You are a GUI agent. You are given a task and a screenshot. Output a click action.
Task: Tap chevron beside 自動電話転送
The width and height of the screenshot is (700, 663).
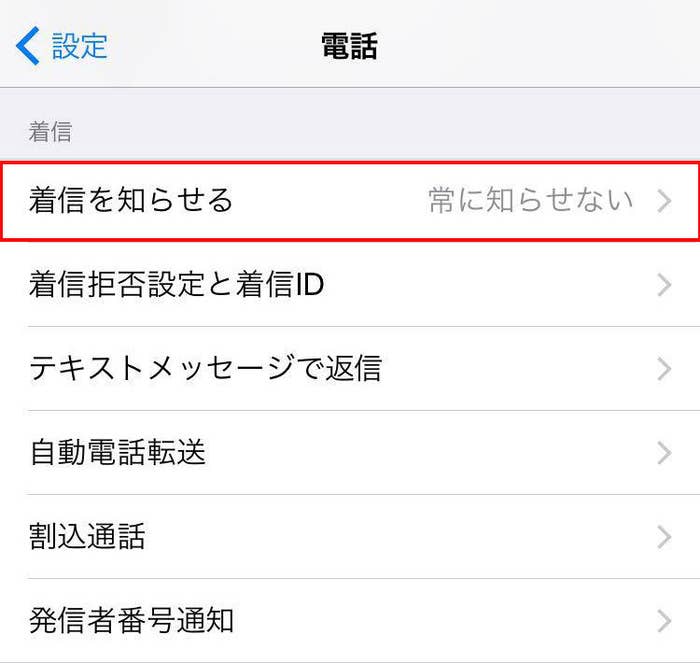point(664,453)
